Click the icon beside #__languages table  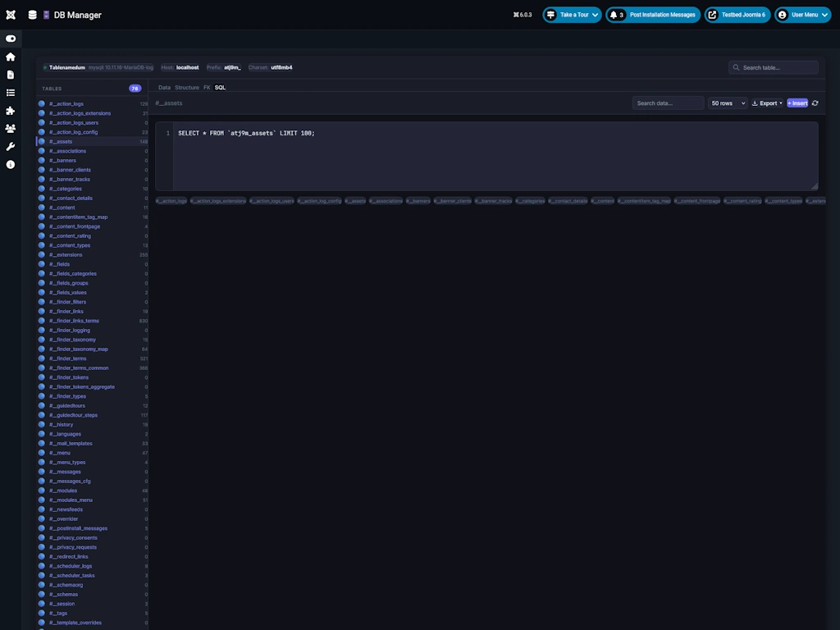tap(42, 434)
